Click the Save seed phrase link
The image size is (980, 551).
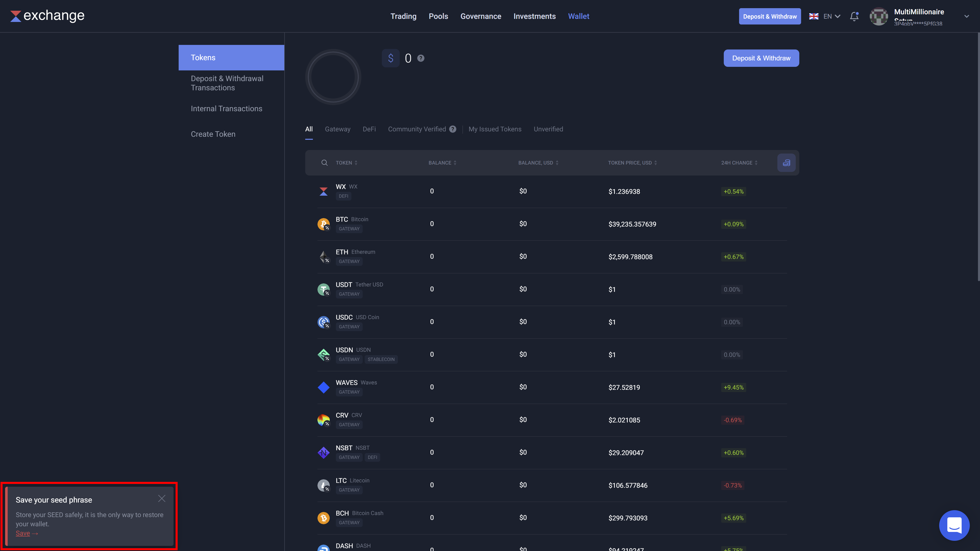pos(23,533)
